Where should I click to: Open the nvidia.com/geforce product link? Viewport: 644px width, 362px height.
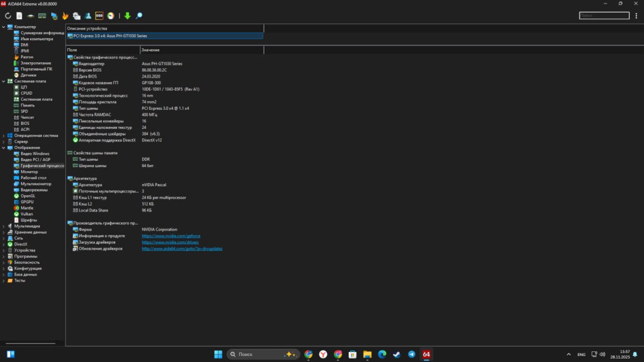click(x=171, y=236)
